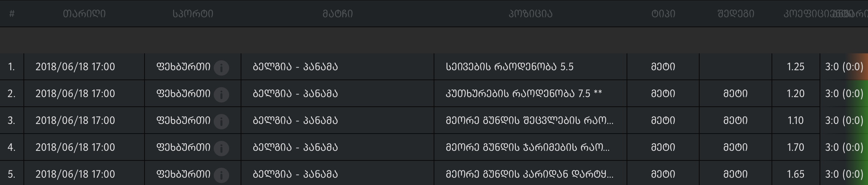Image resolution: width=868 pixels, height=185 pixels.
Task: Sort by the ტიპი column header
Action: point(663,14)
